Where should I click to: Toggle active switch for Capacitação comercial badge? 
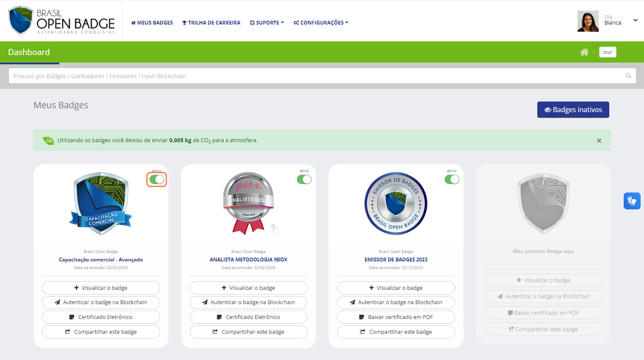157,179
